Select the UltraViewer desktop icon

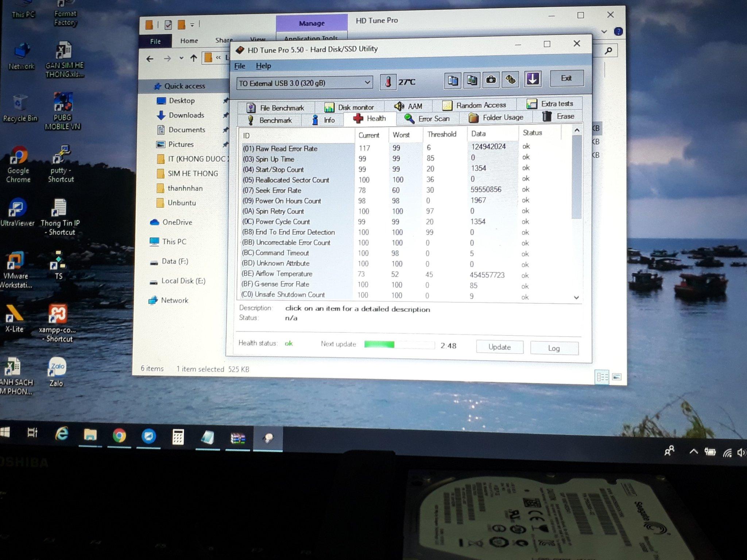[x=17, y=213]
